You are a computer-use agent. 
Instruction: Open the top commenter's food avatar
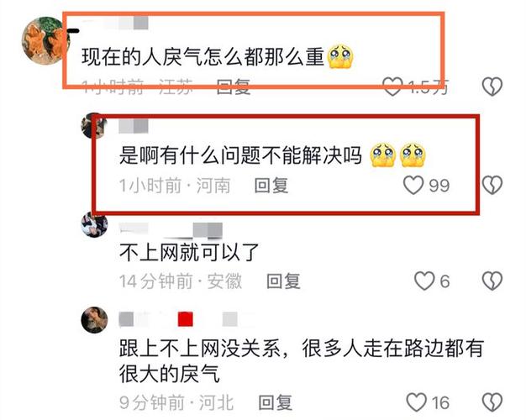[x=44, y=39]
